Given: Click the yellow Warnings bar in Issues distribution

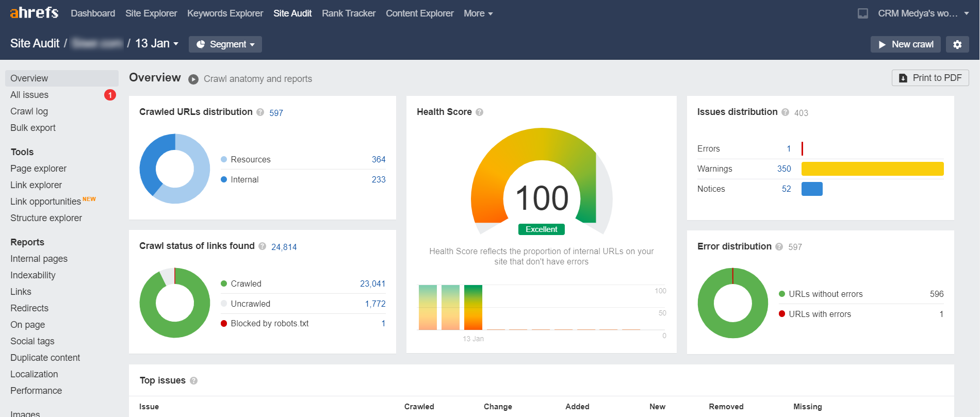Looking at the screenshot, I should (x=872, y=169).
